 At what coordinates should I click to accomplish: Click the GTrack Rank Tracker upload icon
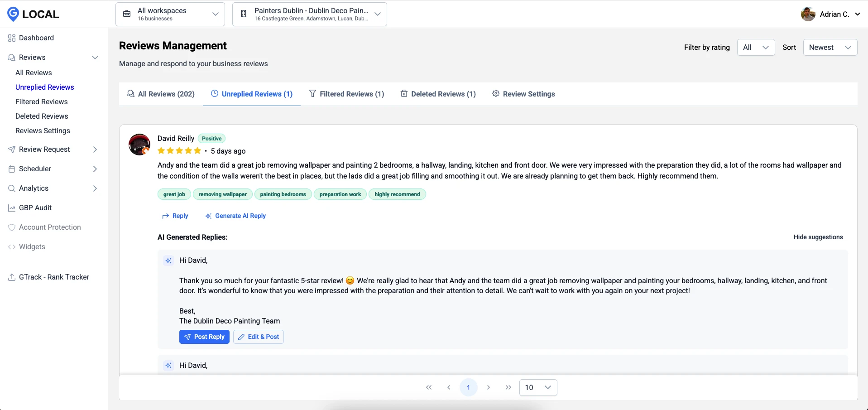pos(11,277)
